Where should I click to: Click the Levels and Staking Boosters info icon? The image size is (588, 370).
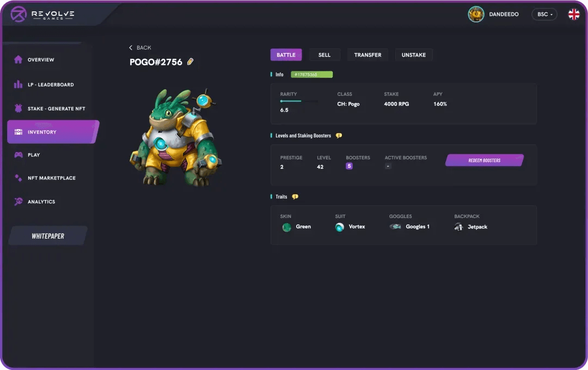339,136
